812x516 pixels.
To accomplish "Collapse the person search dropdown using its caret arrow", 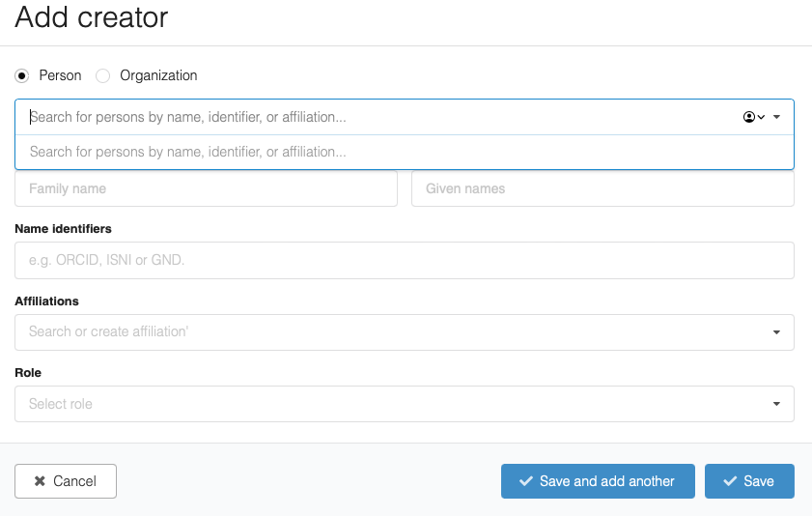I will click(x=776, y=117).
